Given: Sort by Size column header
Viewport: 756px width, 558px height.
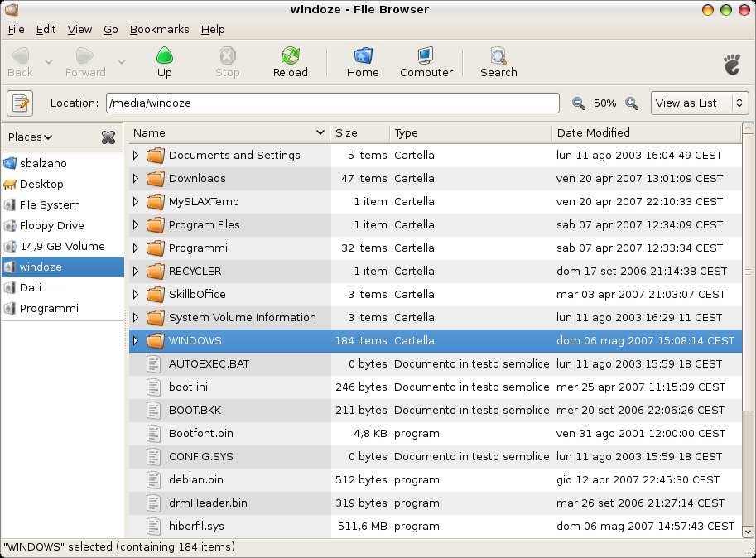Looking at the screenshot, I should tap(359, 133).
